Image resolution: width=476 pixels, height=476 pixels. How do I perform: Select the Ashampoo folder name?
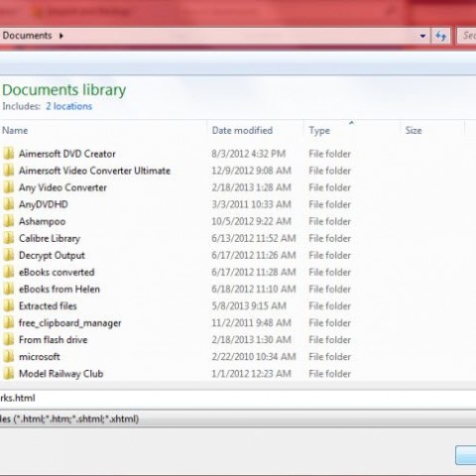(x=42, y=221)
